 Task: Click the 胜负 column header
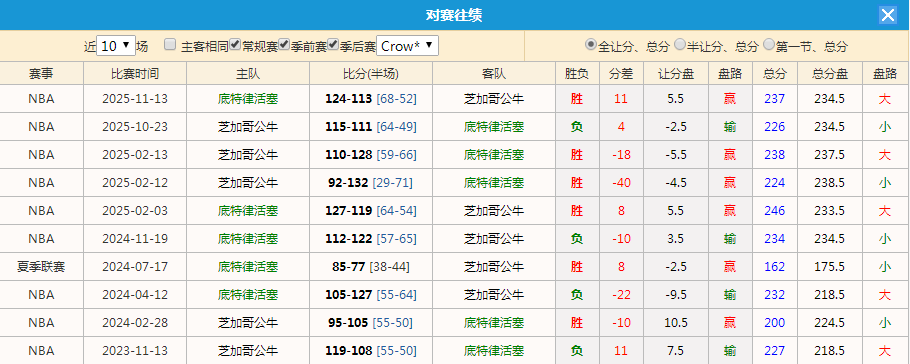coord(577,73)
